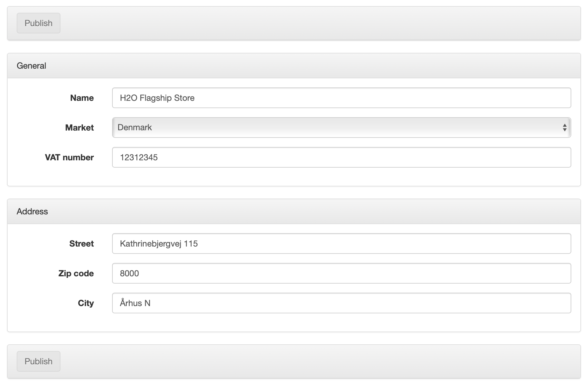Click the bold Name label
588x385 pixels.
click(x=82, y=98)
